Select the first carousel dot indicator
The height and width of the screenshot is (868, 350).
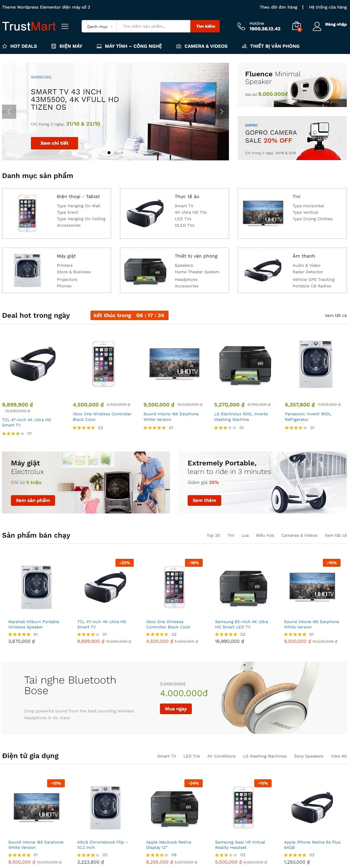coord(109,153)
